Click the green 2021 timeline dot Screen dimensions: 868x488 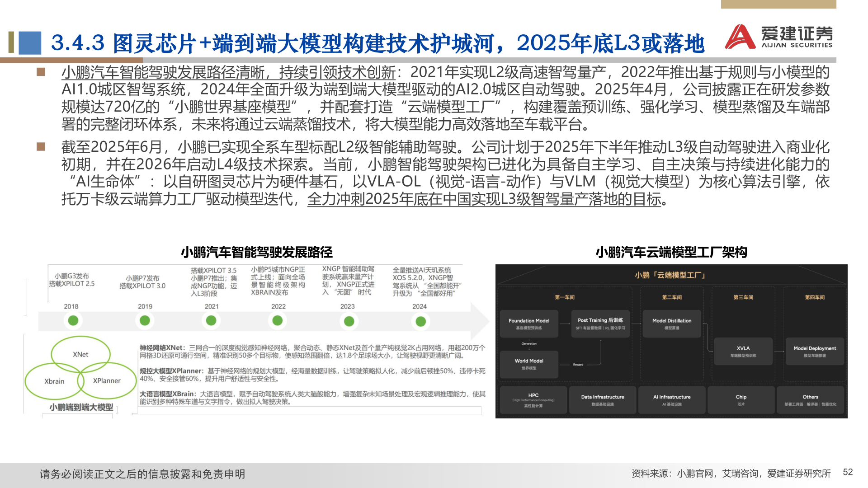tap(211, 321)
